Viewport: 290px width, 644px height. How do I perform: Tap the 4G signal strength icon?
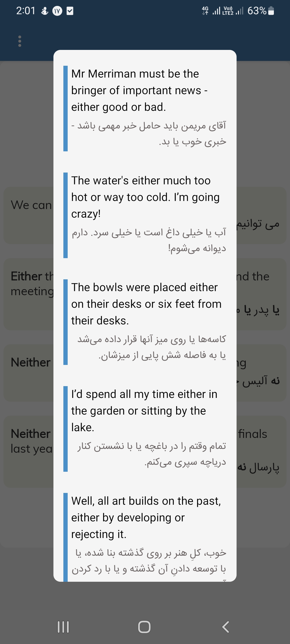pos(212,11)
